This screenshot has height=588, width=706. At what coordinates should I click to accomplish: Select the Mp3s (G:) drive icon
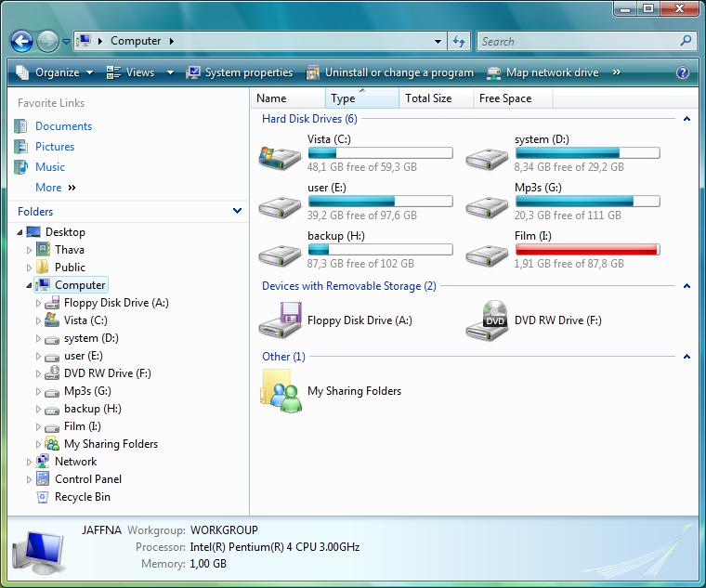click(487, 206)
